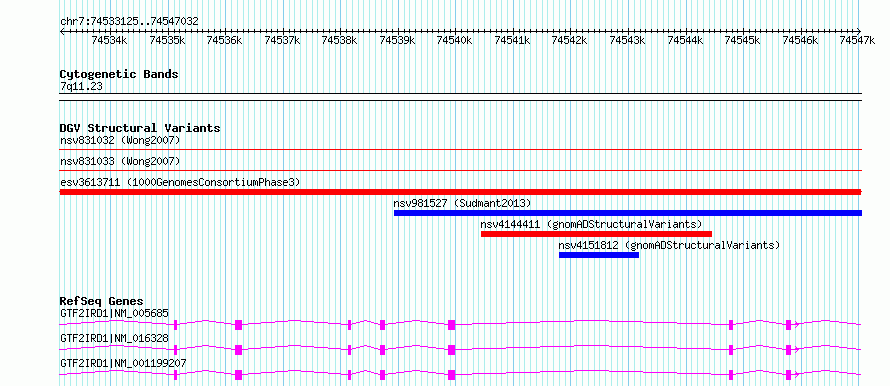This screenshot has width=890, height=386.
Task: Click esv3613711 1000GenomesConsortiumPhase3 label
Action: click(x=180, y=182)
